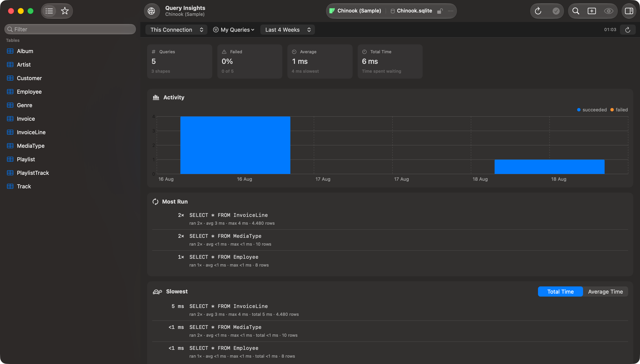
Task: Switch Slowest to Total Time
Action: point(560,291)
